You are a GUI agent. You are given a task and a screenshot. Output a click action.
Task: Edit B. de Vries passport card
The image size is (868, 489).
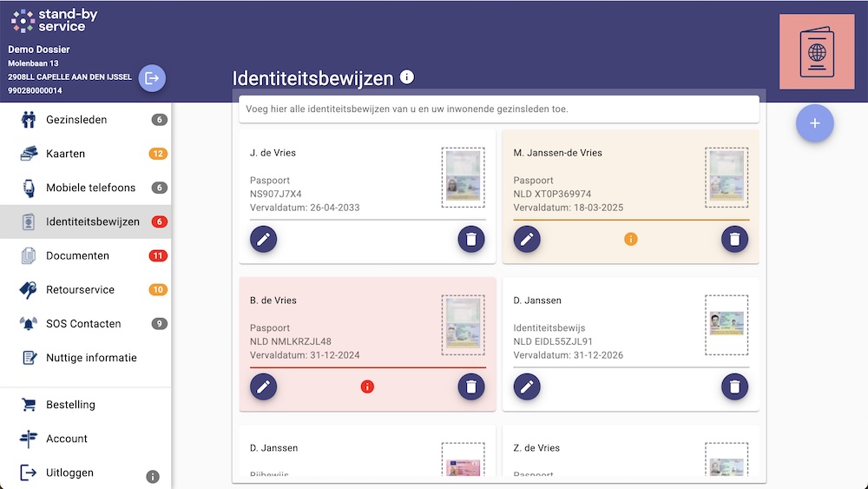[264, 387]
